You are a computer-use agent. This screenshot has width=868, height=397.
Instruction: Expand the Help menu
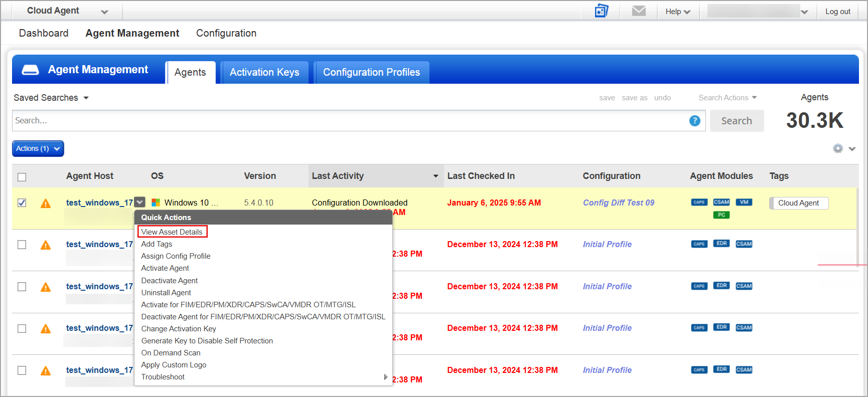tap(678, 12)
